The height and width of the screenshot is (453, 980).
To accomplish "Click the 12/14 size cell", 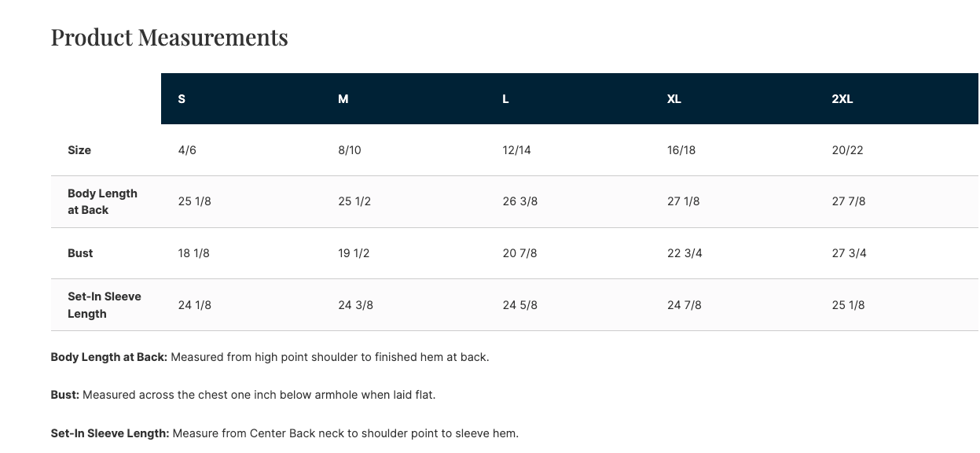I will (517, 150).
